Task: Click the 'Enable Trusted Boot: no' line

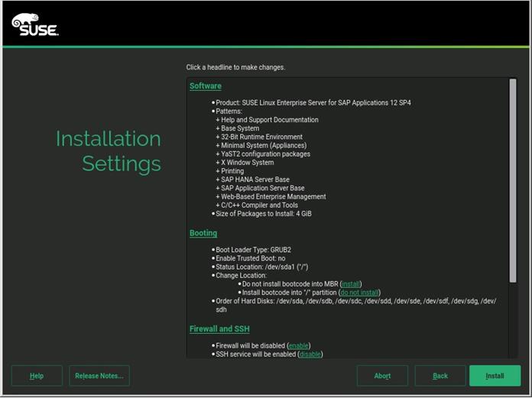Action: pyautogui.click(x=251, y=258)
